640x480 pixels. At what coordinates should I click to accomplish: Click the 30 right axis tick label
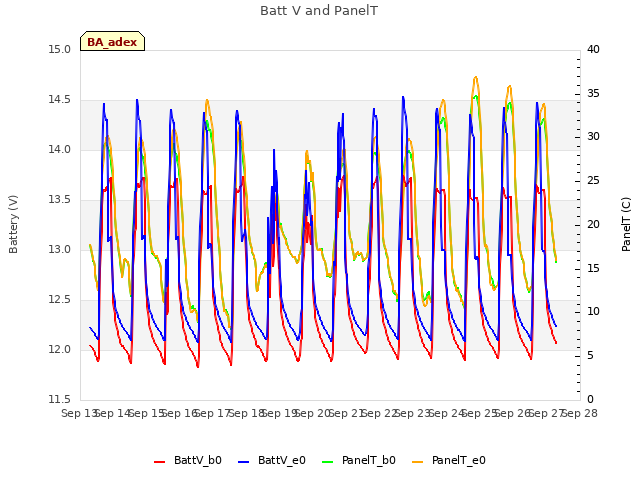[593, 137]
